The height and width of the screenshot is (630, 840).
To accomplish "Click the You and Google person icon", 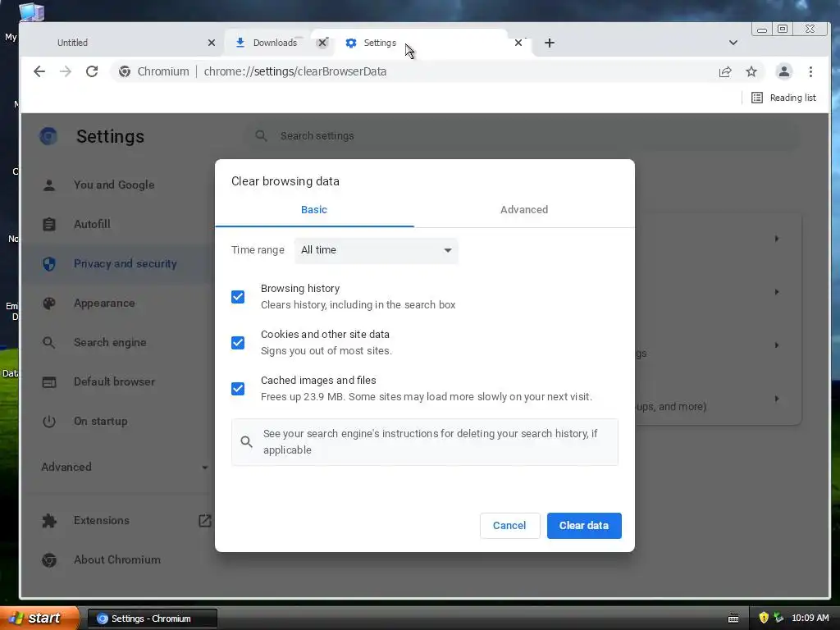I will tap(48, 185).
